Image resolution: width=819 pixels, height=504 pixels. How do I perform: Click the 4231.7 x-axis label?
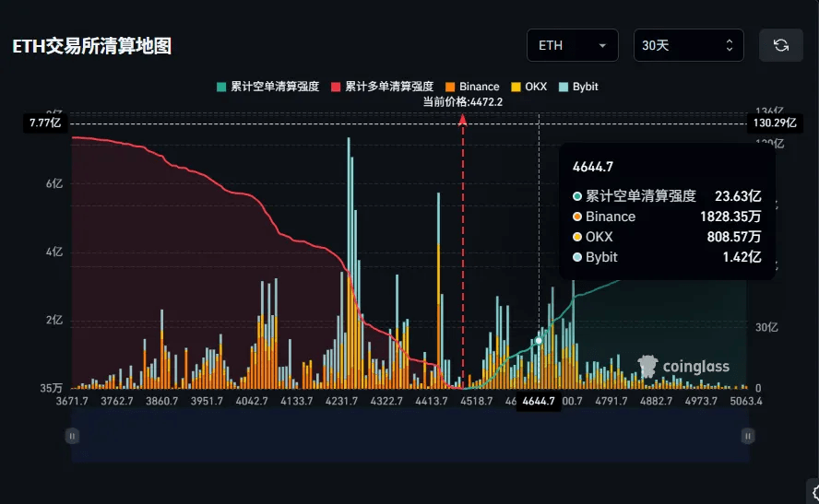point(341,401)
